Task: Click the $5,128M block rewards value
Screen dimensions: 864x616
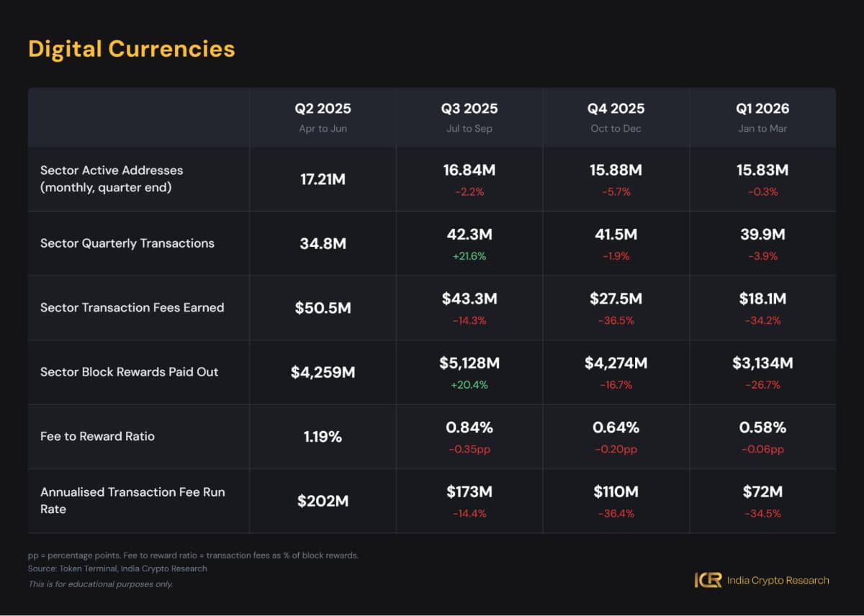Action: tap(469, 363)
